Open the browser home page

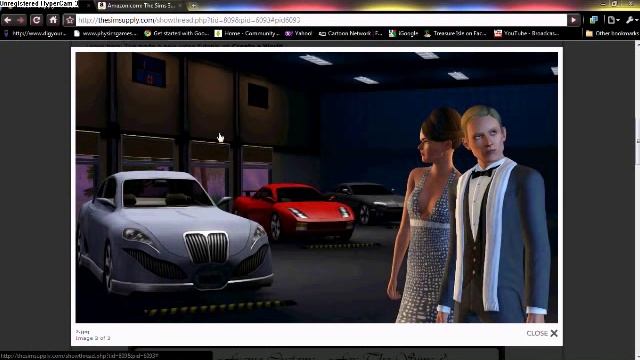[53, 20]
